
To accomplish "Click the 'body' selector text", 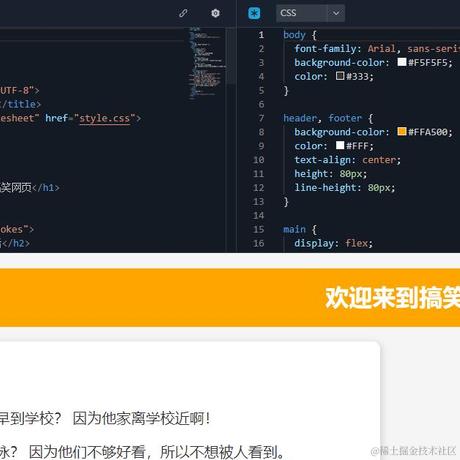I will (294, 35).
